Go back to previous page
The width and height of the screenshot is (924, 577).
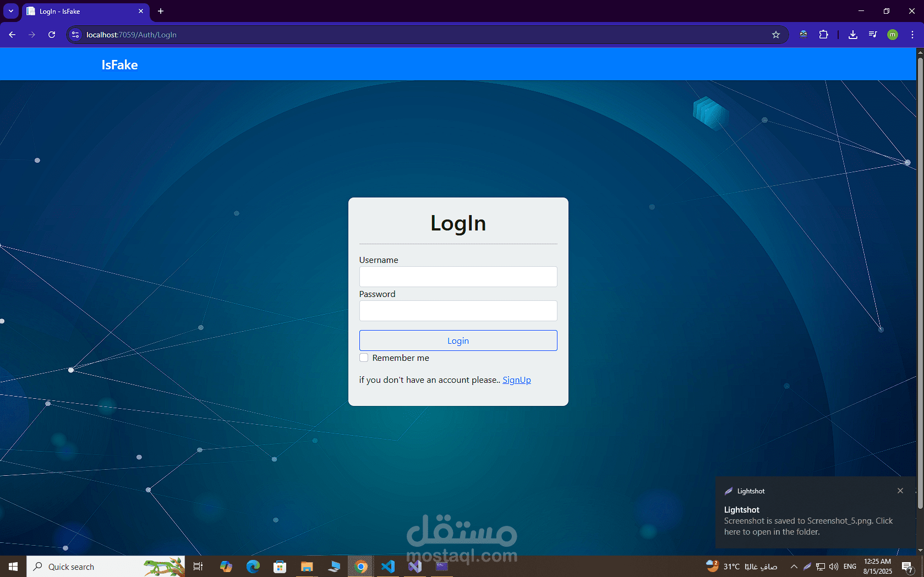pos(12,35)
